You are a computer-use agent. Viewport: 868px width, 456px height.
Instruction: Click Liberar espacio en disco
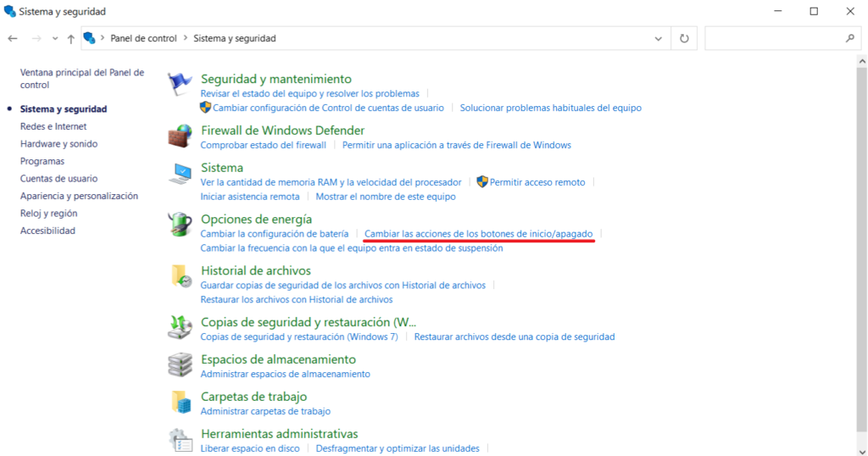(x=250, y=448)
